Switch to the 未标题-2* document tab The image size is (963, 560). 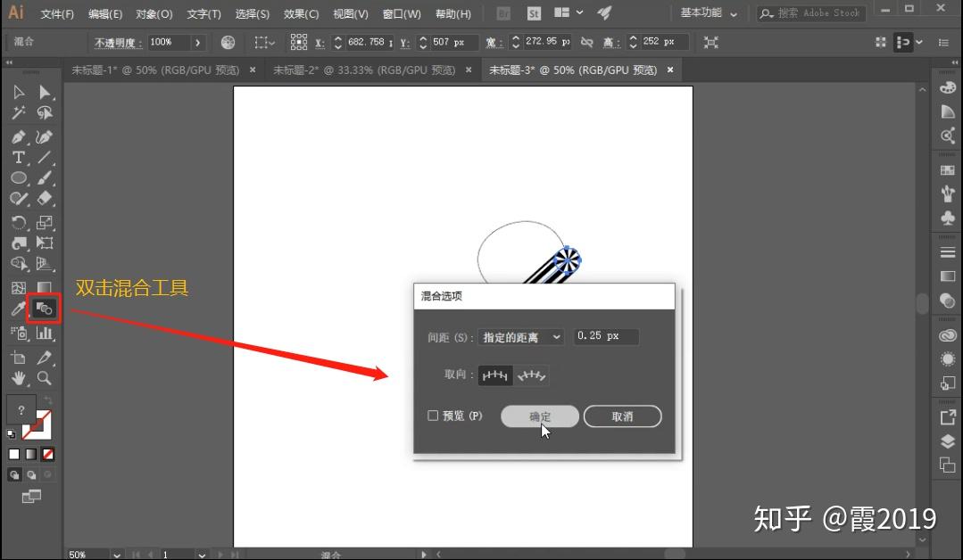coord(364,70)
